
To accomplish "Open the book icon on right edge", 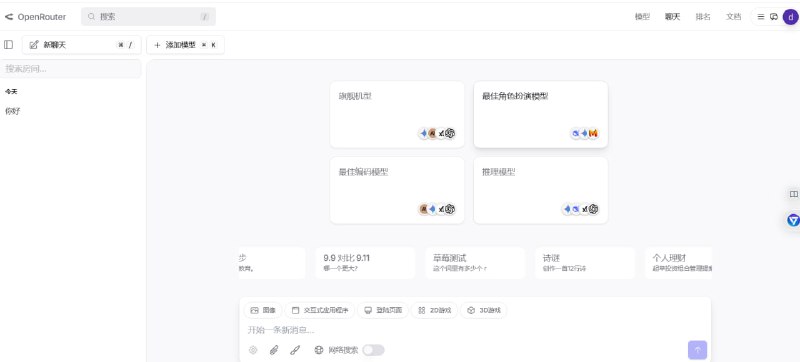I will point(793,194).
